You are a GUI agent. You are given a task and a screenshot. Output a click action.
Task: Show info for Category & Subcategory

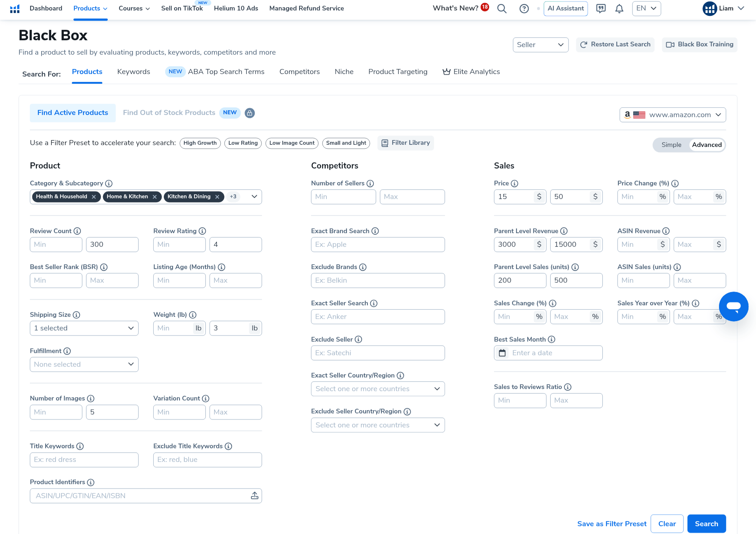click(109, 184)
